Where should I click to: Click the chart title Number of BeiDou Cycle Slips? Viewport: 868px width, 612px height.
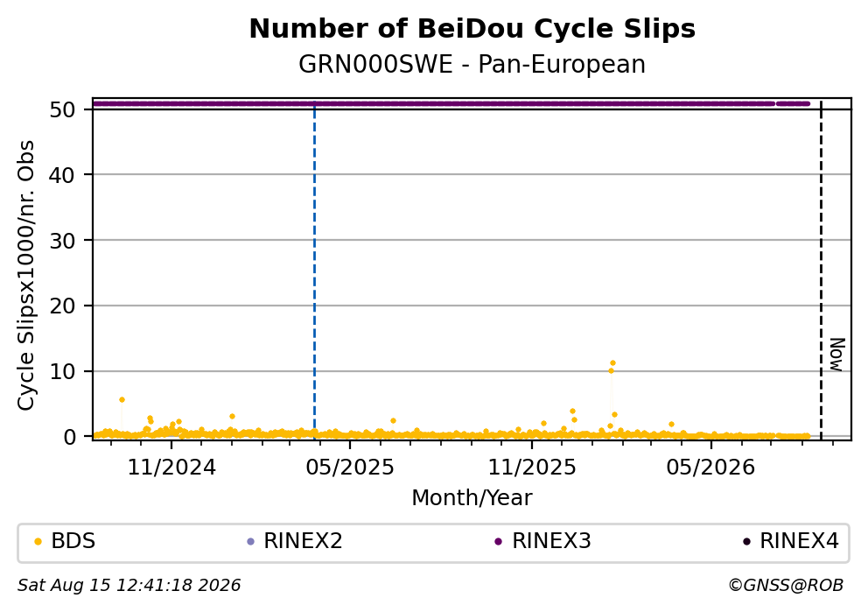[x=472, y=29]
